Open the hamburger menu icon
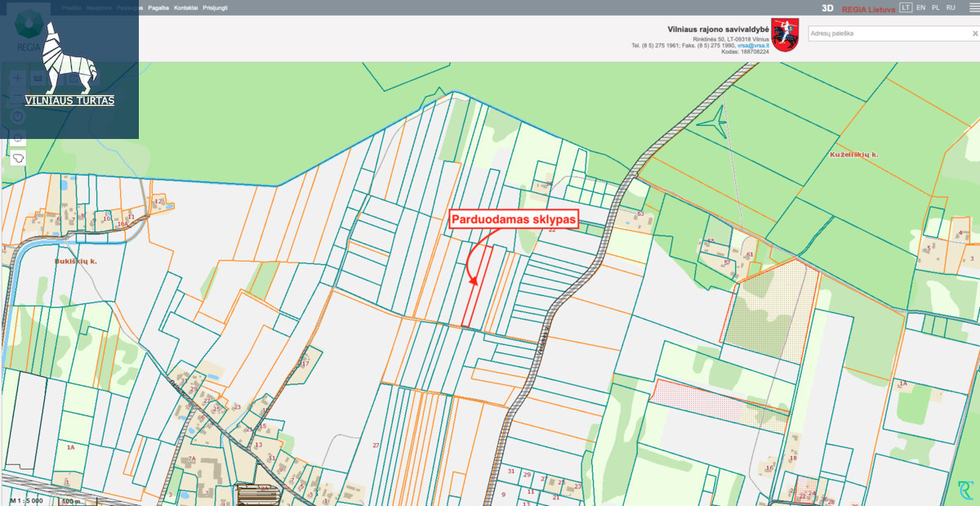Screen dimensions: 980x506 [38, 78]
